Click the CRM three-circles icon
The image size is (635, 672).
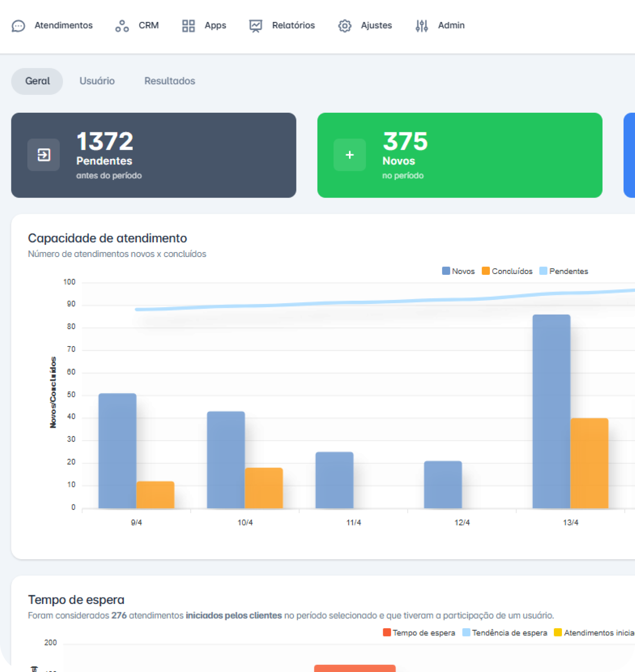point(122,26)
